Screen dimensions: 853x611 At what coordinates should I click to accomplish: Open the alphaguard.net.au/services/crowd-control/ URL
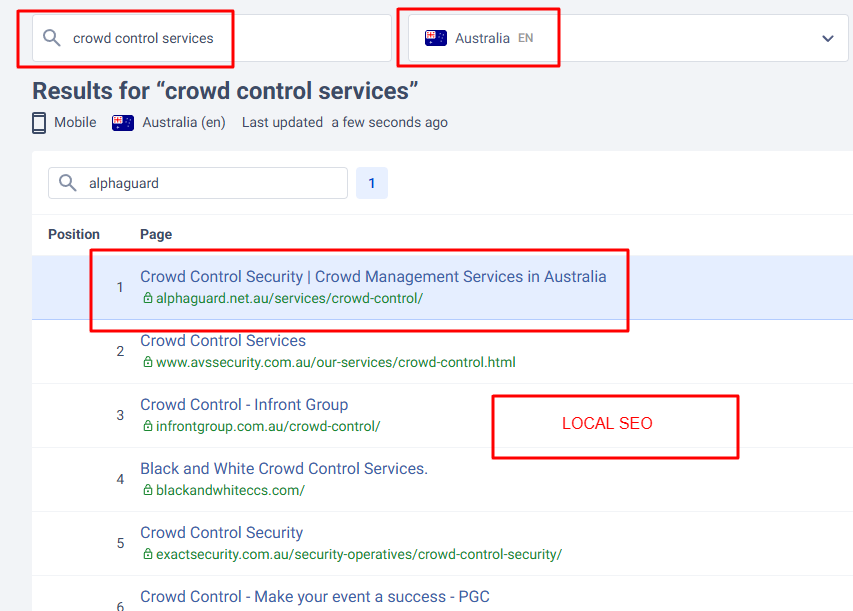(289, 298)
